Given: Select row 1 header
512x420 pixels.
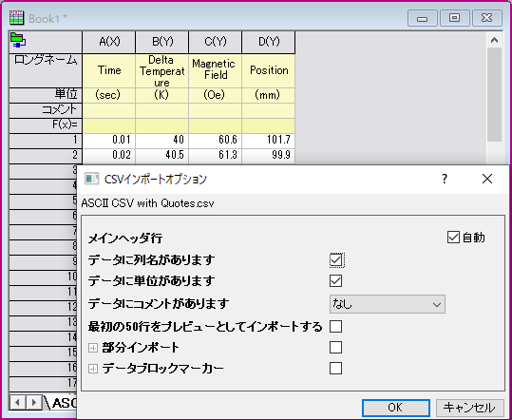Looking at the screenshot, I should (46, 141).
